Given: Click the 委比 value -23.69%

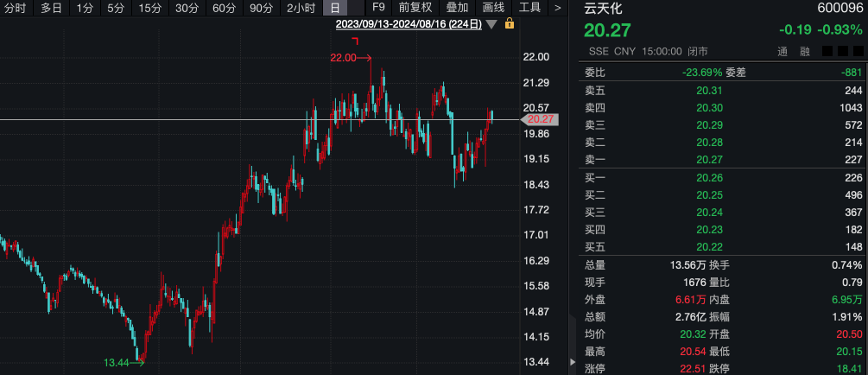Looking at the screenshot, I should tap(702, 73).
